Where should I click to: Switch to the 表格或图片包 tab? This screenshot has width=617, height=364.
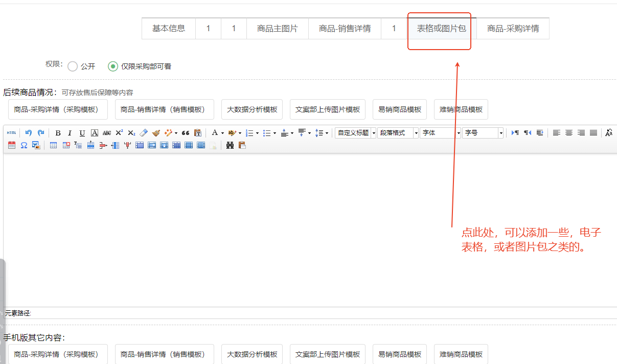[x=441, y=29]
